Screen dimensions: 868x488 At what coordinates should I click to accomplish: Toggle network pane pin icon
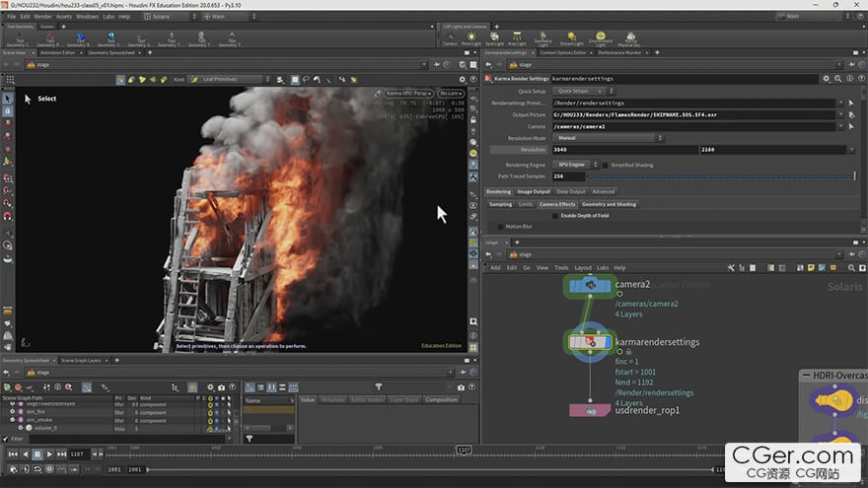852,254
